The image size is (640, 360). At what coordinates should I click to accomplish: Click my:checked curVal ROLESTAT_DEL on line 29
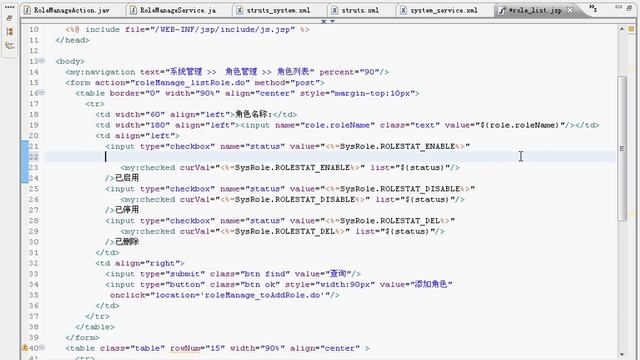pos(282,231)
